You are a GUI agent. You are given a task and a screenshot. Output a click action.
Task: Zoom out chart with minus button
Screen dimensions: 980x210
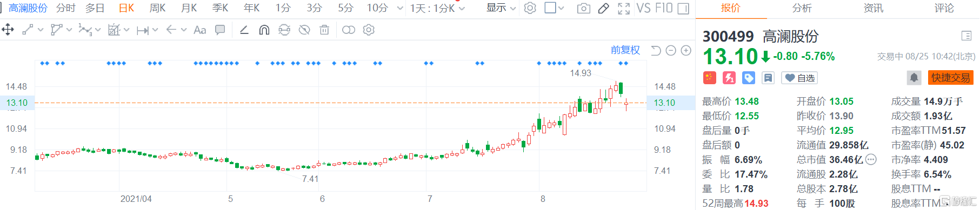(671, 50)
